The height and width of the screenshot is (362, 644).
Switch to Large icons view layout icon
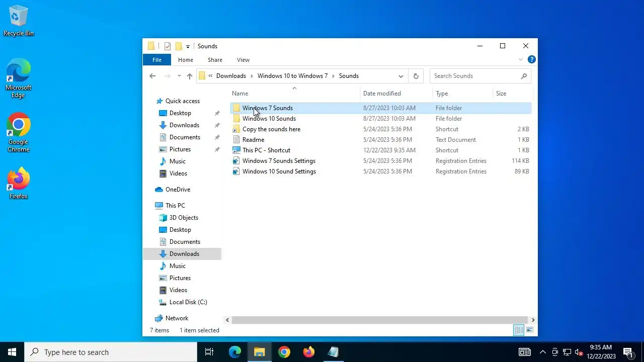(x=530, y=330)
